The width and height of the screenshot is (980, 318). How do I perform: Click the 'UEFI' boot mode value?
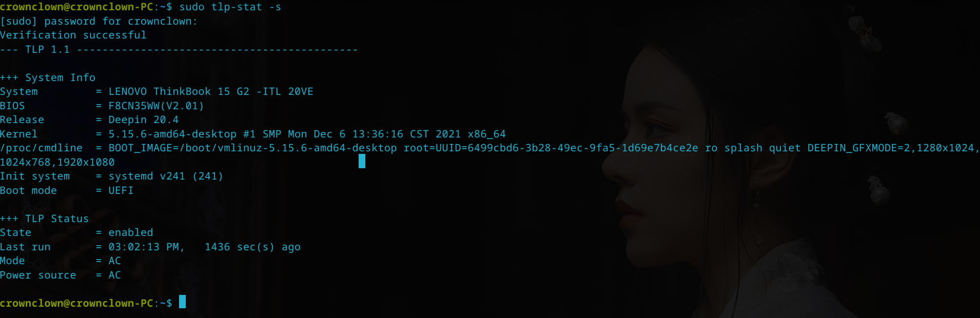(121, 191)
